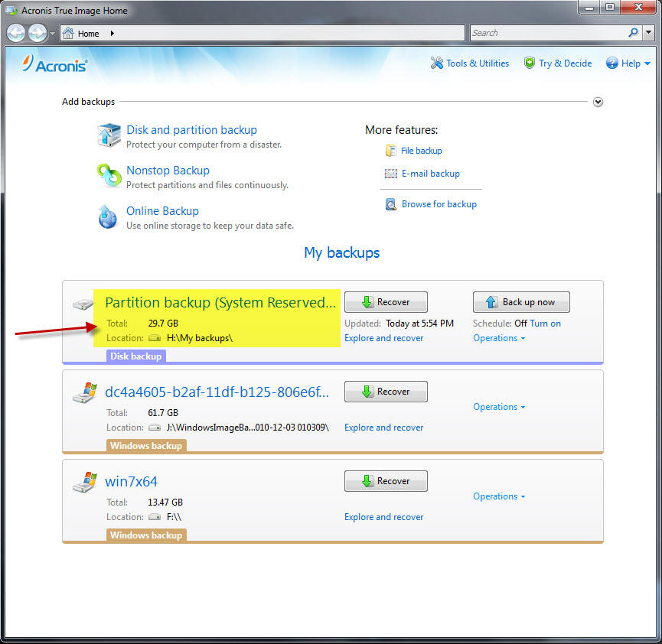Expand the Home breadcrumb arrow
The image size is (662, 644).
click(x=113, y=34)
